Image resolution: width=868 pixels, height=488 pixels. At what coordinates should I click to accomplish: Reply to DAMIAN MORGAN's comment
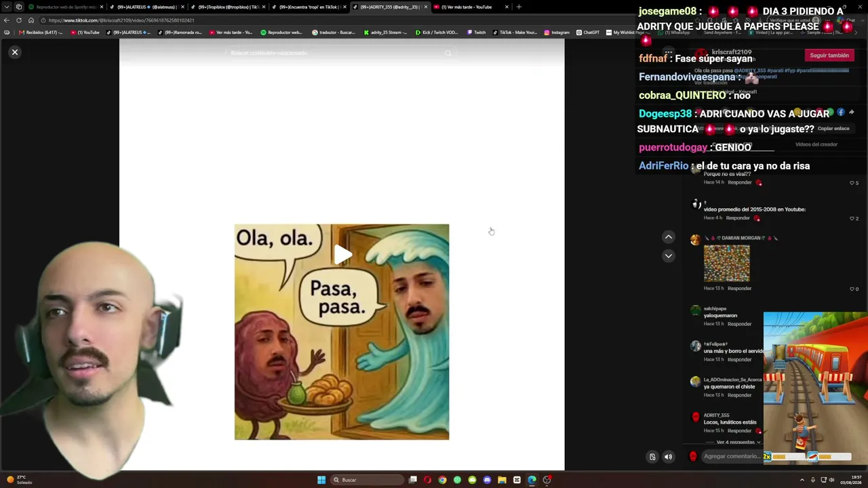click(x=739, y=289)
